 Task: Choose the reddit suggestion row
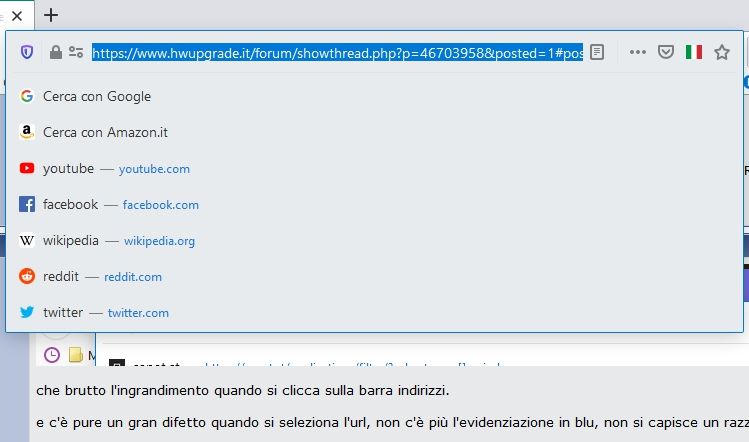click(x=374, y=277)
